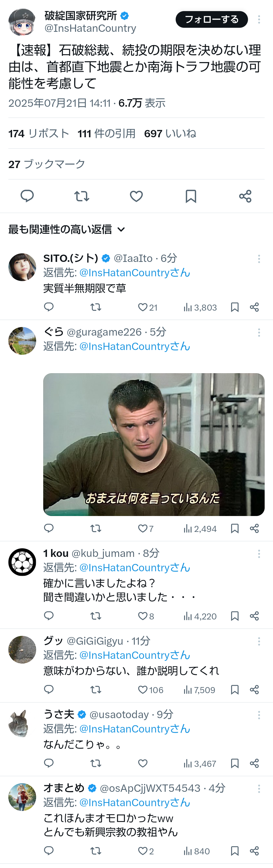Open the 174 リポスト list
This screenshot has width=273, height=868.
coord(38,133)
